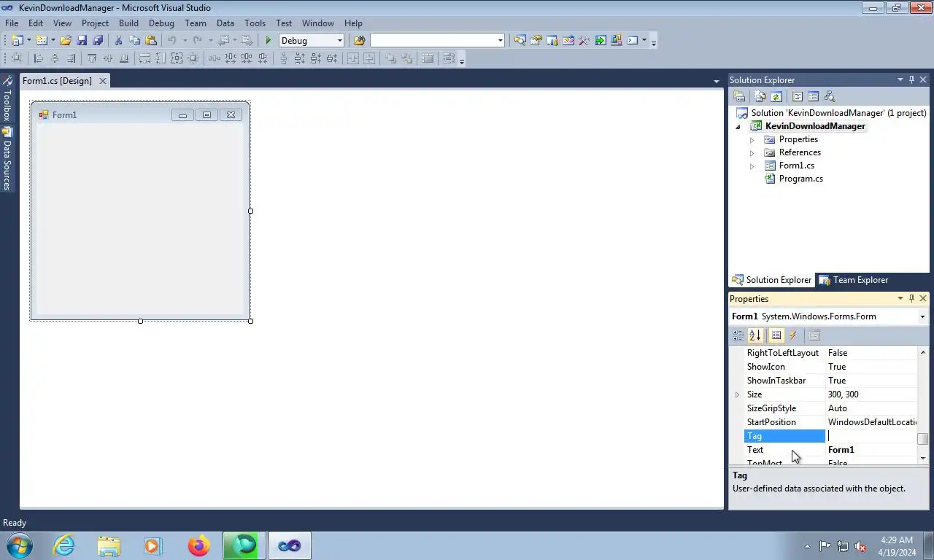Expand the References node
Image resolution: width=934 pixels, height=560 pixels.
coord(752,152)
